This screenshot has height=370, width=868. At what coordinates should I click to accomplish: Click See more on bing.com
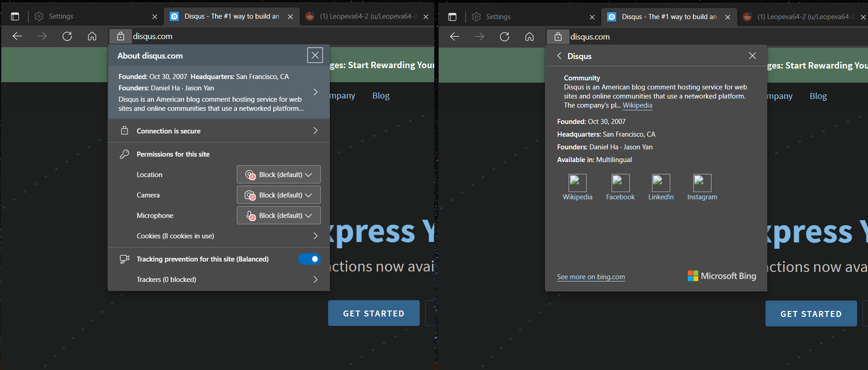(591, 277)
